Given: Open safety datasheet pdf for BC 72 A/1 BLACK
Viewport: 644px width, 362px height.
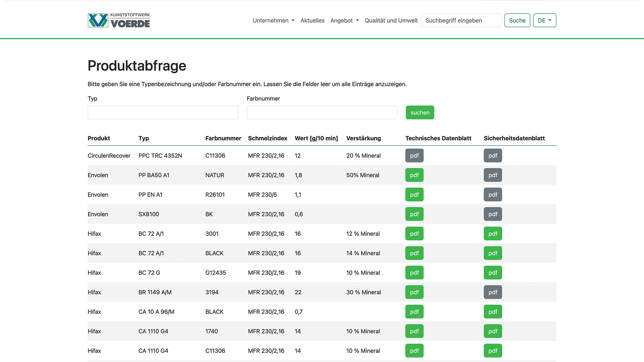Looking at the screenshot, I should 493,253.
